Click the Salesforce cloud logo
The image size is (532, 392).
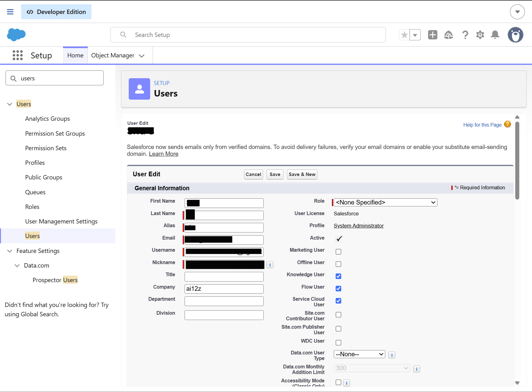tap(16, 34)
